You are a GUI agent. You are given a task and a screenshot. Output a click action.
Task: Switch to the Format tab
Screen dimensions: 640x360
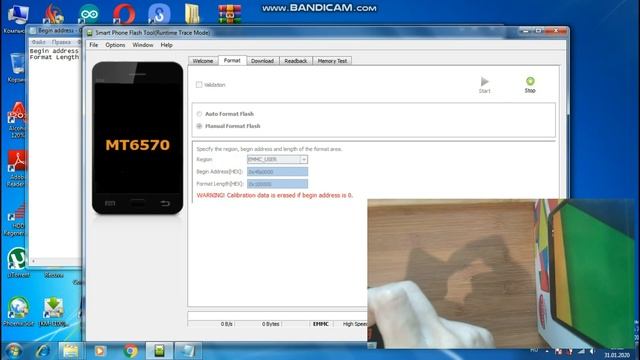click(232, 60)
